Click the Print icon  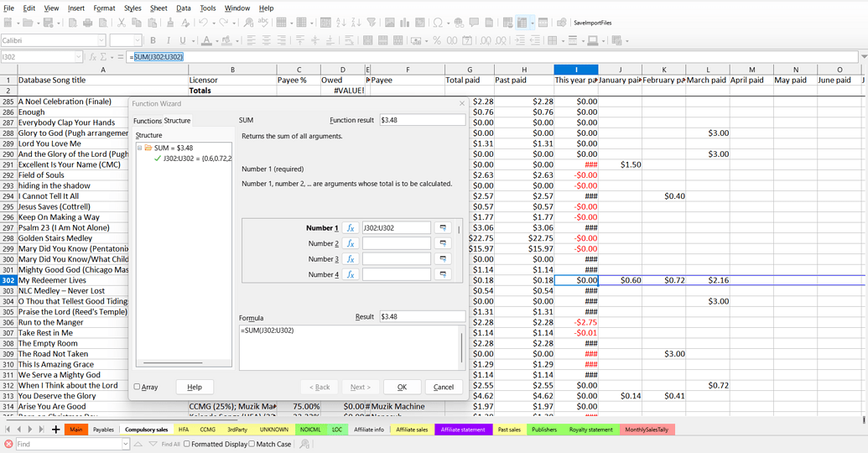(87, 23)
